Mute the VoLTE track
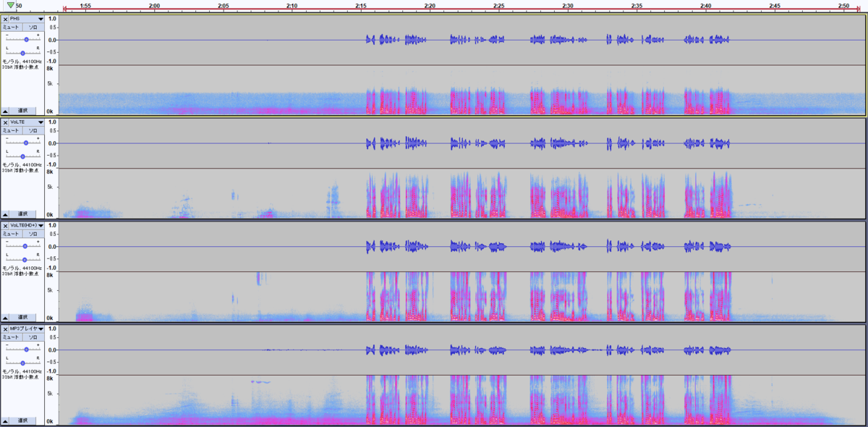 pyautogui.click(x=11, y=130)
